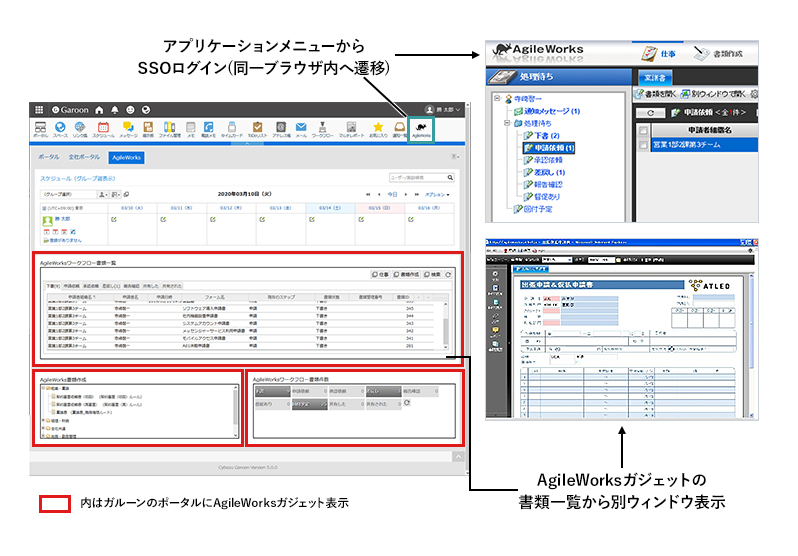
Task: Open スケジュール (グループ週表示) heading link
Action: 78,179
